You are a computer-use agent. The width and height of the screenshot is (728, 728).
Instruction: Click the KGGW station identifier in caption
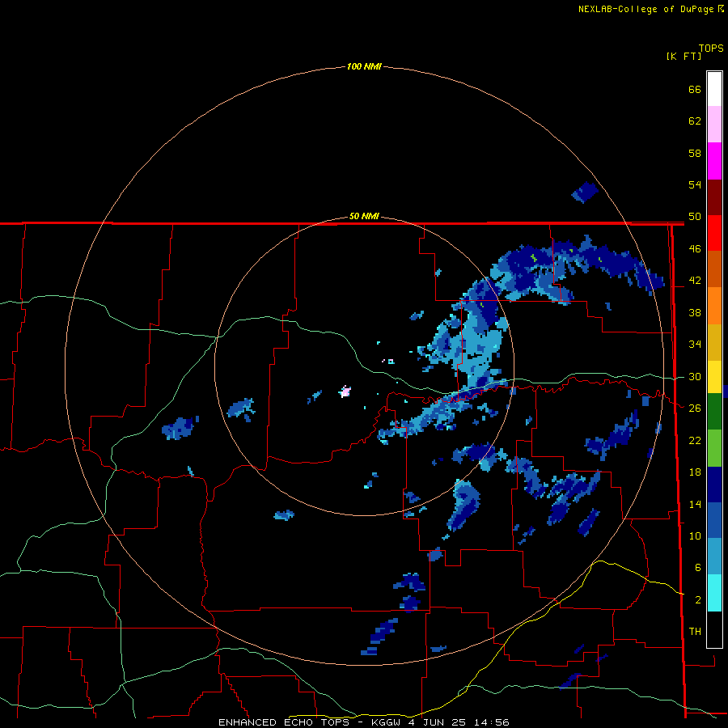[x=386, y=722]
